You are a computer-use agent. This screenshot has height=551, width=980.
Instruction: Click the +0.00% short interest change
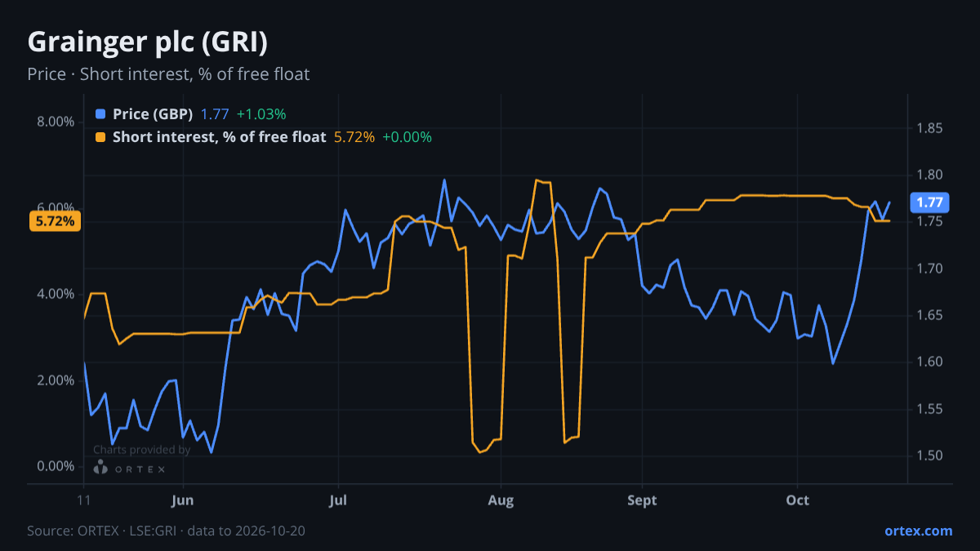coord(407,137)
